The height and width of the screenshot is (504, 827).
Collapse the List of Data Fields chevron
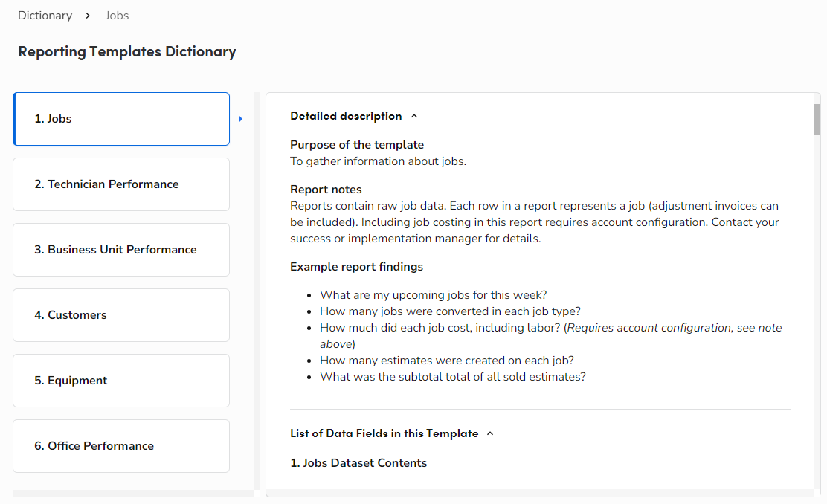[x=490, y=433]
